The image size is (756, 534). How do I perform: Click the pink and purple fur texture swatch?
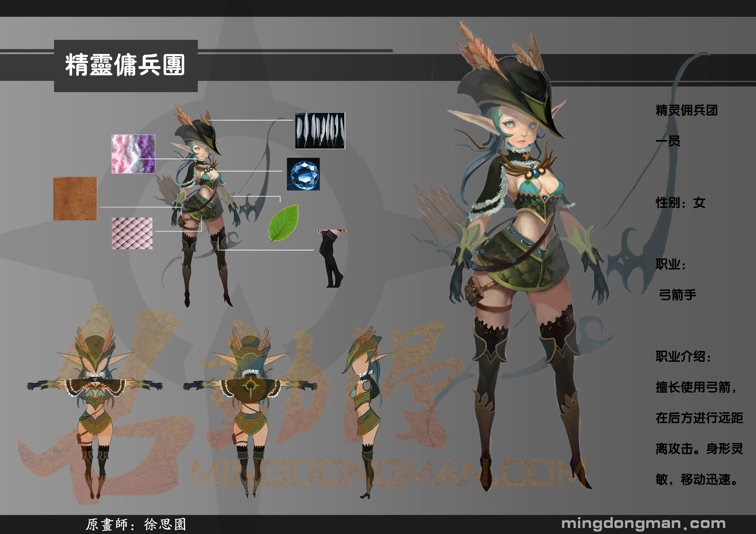point(133,154)
